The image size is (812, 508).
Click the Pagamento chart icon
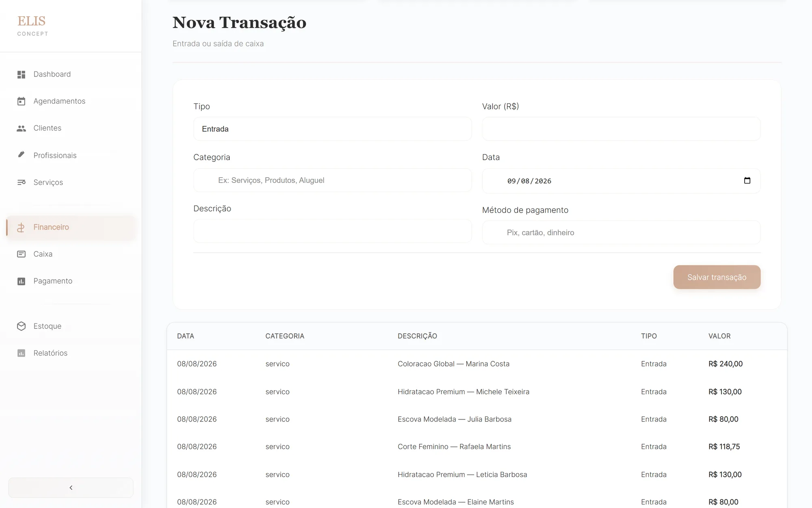click(x=22, y=281)
